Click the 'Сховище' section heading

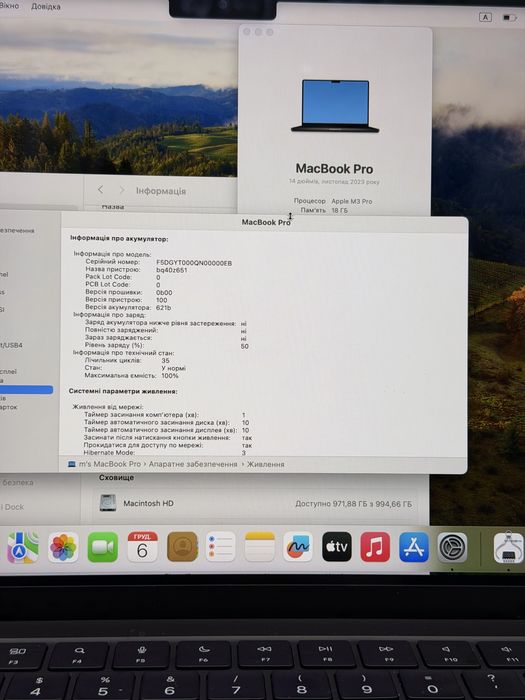coord(117,478)
